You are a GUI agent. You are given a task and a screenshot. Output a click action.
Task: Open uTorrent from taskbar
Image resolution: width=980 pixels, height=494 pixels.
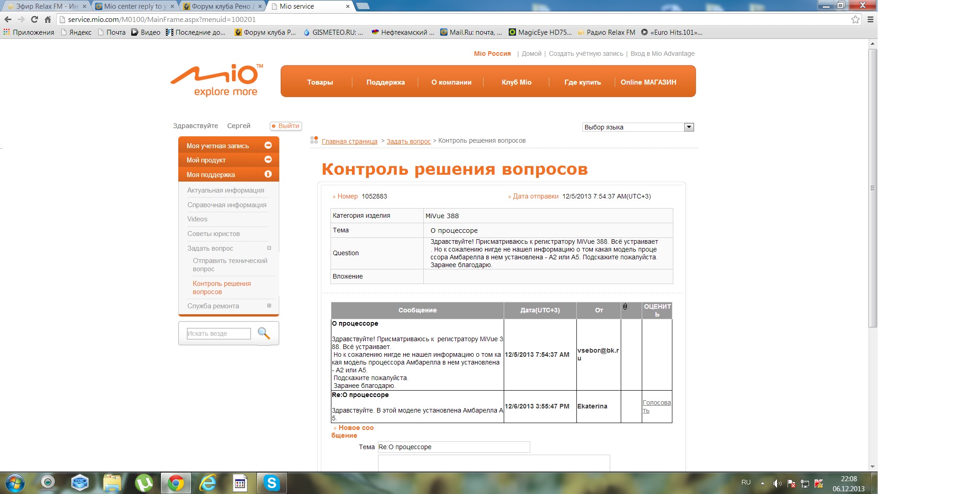pos(144,483)
